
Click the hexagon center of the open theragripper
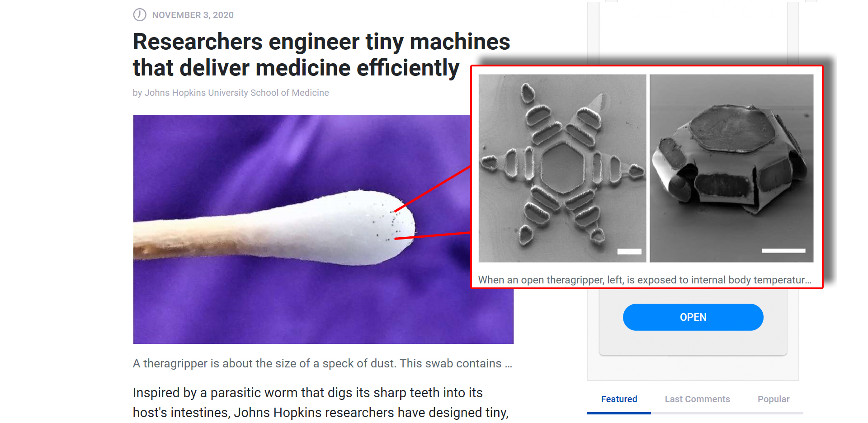click(563, 168)
